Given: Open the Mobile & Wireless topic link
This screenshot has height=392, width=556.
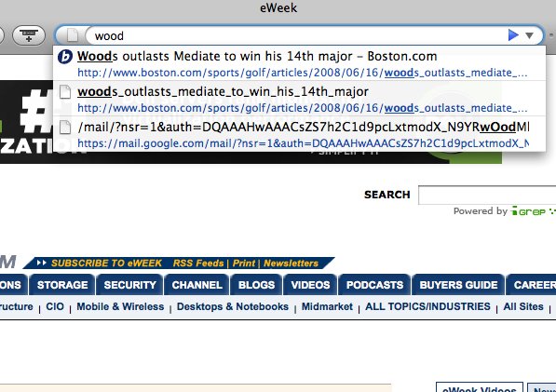Looking at the screenshot, I should (120, 306).
